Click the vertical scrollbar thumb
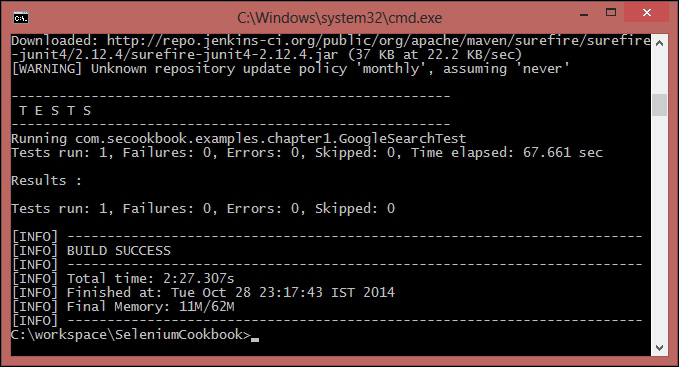 pyautogui.click(x=660, y=105)
